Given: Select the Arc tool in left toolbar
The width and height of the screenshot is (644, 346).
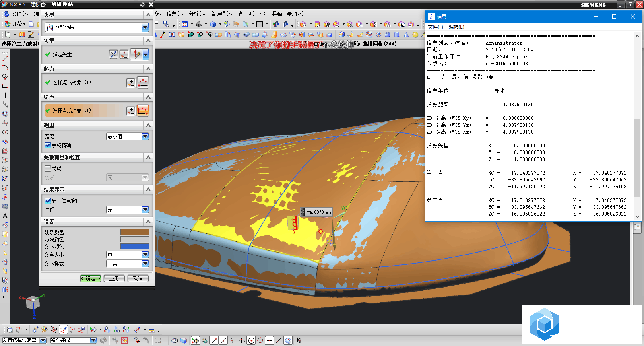Looking at the screenshot, I should [5, 68].
